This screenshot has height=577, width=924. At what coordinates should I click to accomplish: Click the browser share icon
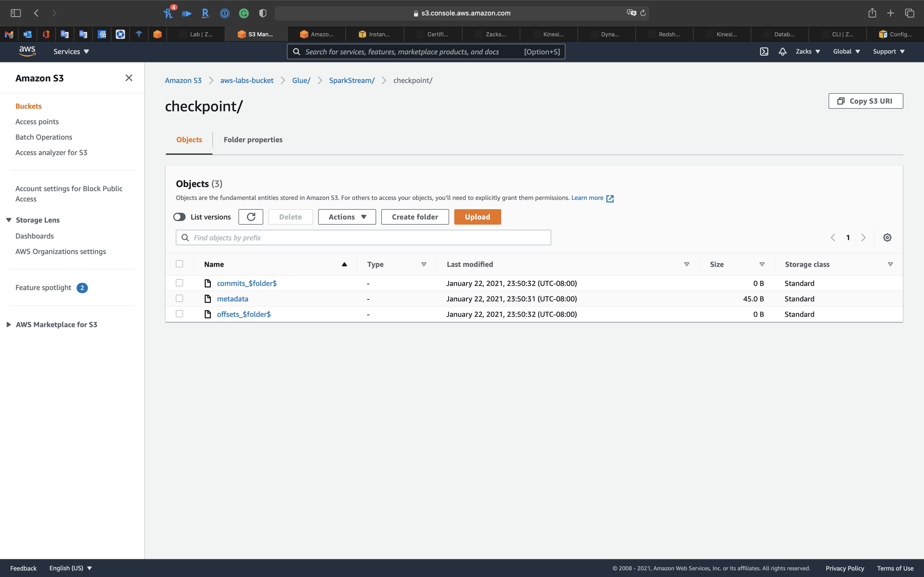click(x=872, y=13)
